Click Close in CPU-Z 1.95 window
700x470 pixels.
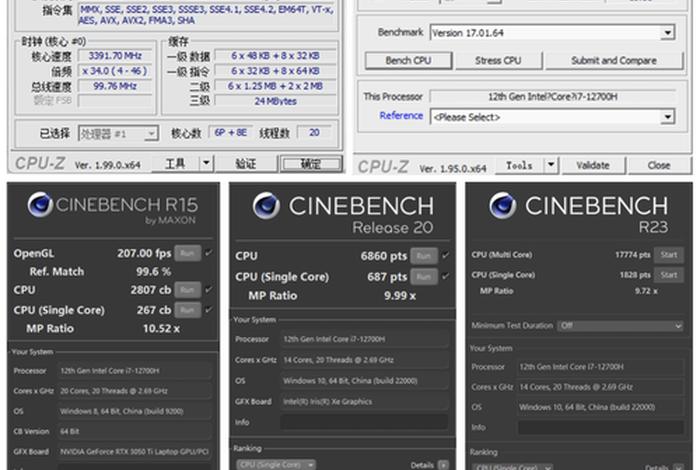pyautogui.click(x=658, y=166)
